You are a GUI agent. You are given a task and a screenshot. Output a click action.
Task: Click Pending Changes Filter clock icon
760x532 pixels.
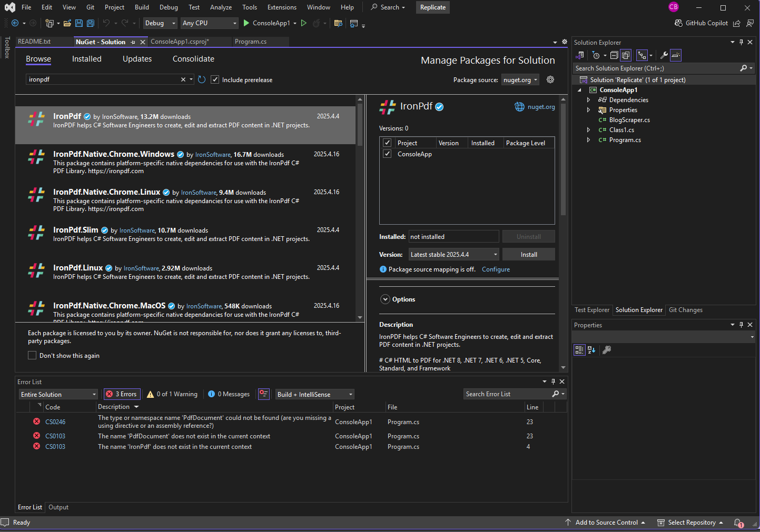pyautogui.click(x=596, y=55)
